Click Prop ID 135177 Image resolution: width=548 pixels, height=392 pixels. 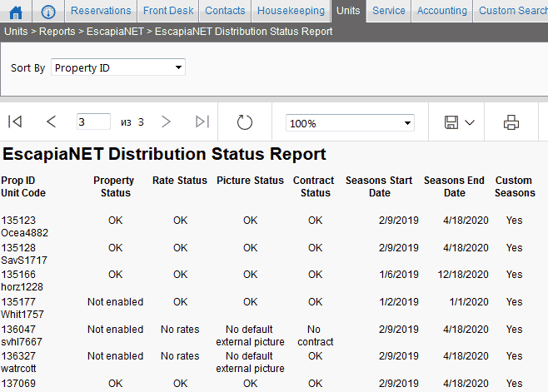coord(18,302)
